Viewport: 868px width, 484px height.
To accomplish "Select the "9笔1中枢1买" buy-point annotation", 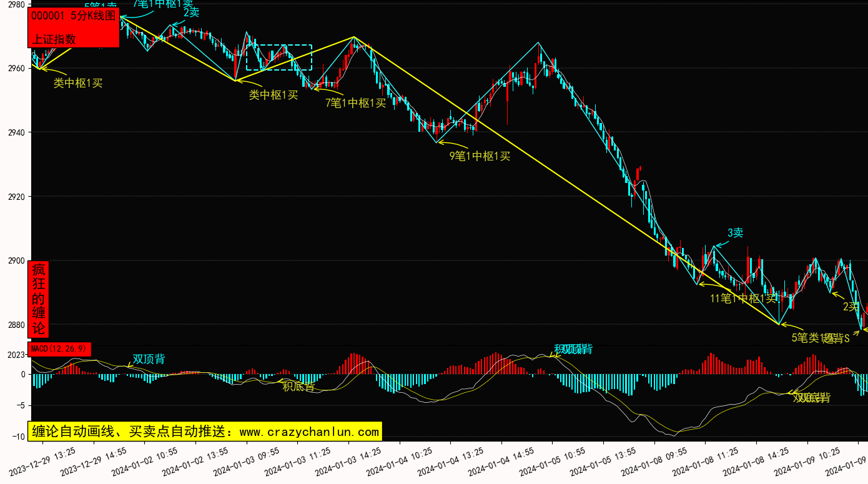I will point(480,156).
